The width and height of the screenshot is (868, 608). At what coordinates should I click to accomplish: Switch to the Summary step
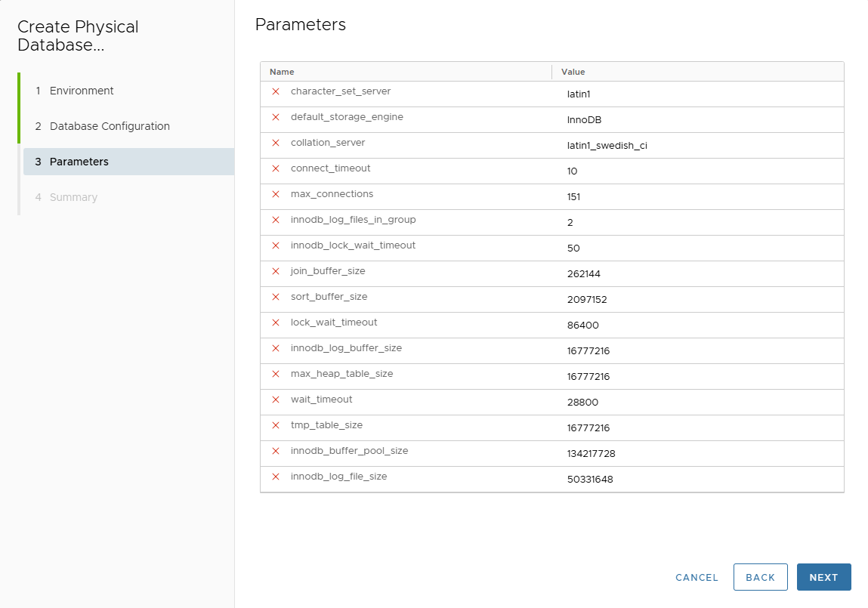click(73, 196)
